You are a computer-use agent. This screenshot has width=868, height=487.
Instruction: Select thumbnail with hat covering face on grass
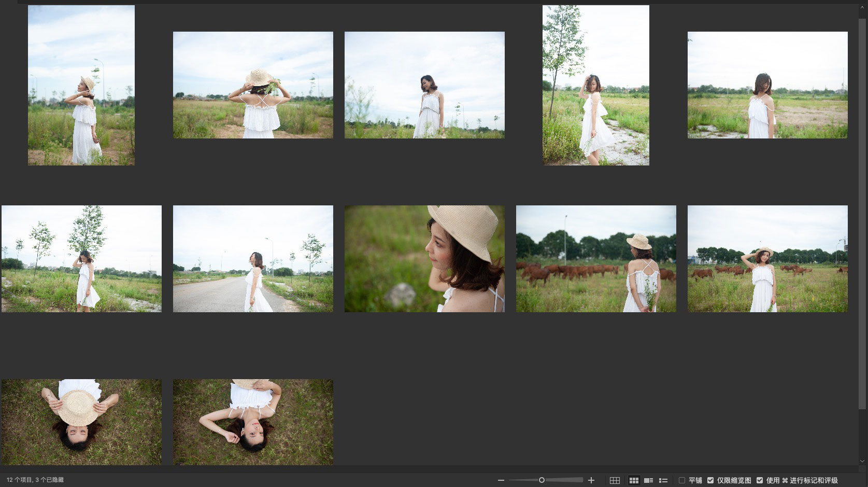(81, 422)
